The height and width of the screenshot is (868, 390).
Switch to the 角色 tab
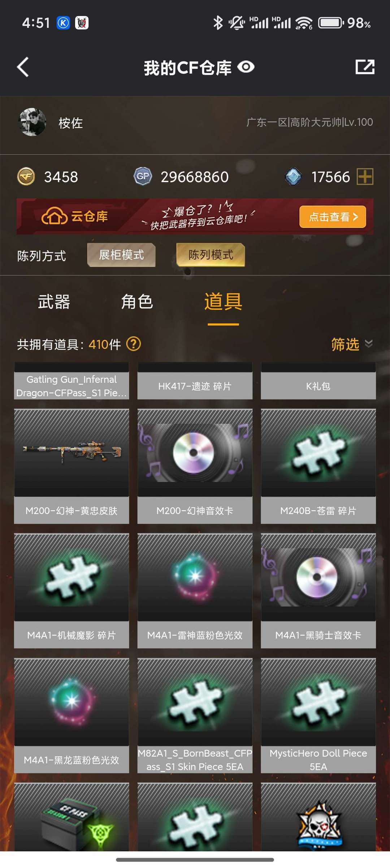137,302
